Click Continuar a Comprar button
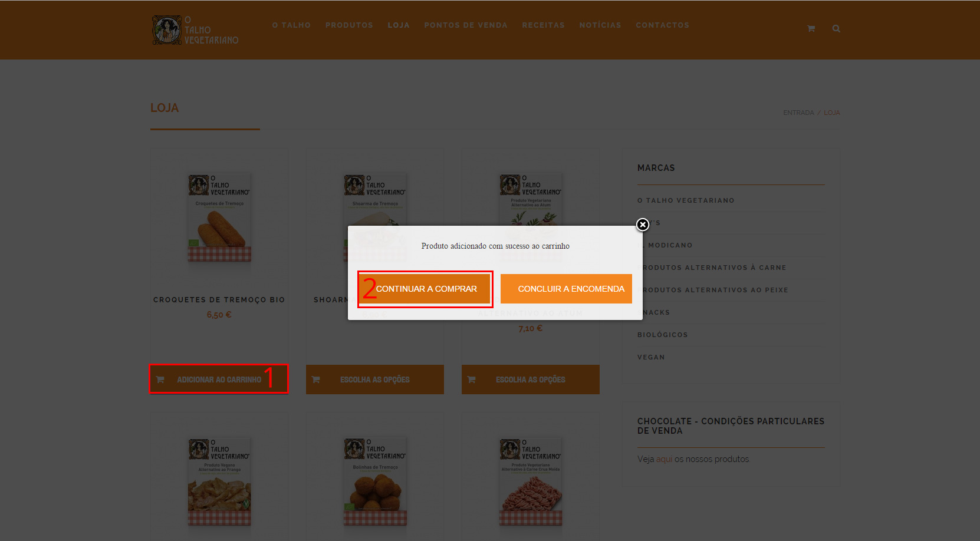The image size is (980, 541). [x=425, y=289]
